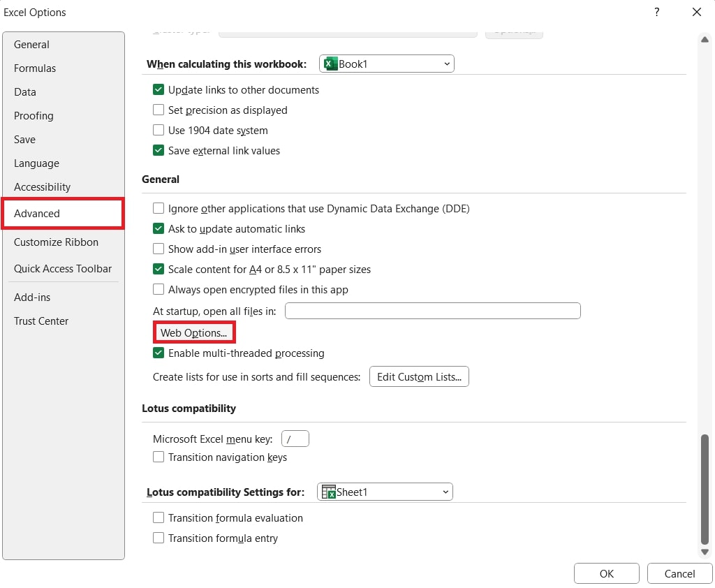Image resolution: width=715 pixels, height=588 pixels.
Task: Enable Use 1904 date system
Action: [159, 130]
